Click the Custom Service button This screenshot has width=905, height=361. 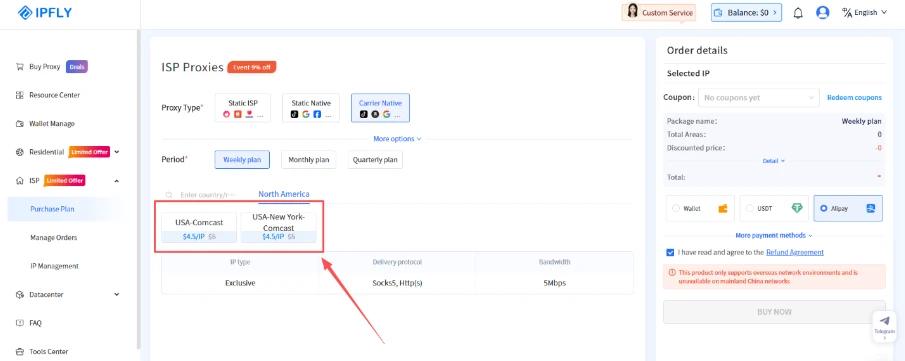(x=660, y=12)
